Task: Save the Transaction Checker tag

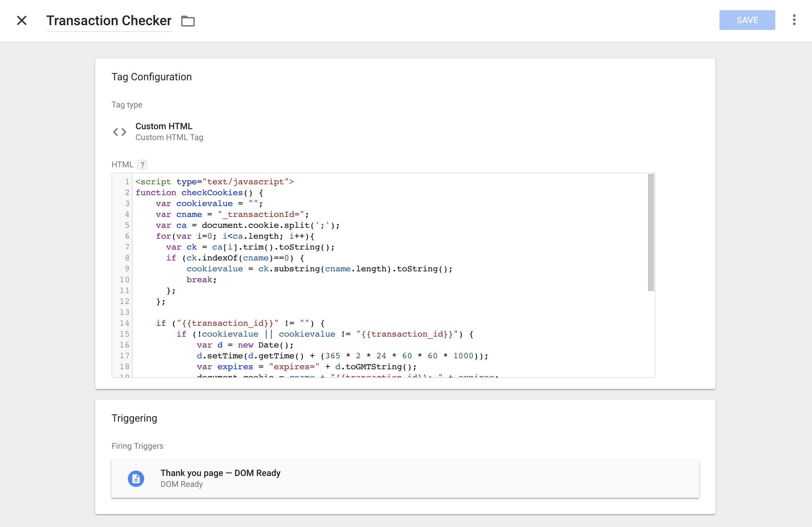Action: [x=747, y=20]
